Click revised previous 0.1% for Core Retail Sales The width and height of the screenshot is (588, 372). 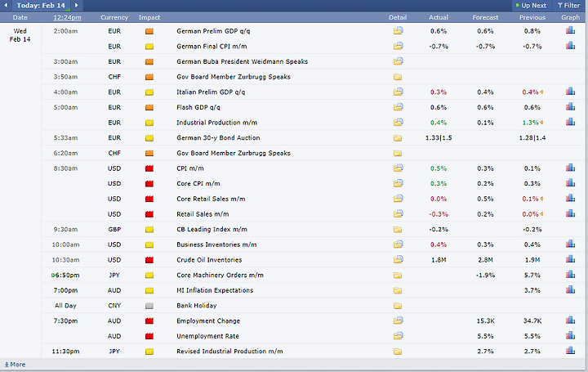[x=530, y=199]
